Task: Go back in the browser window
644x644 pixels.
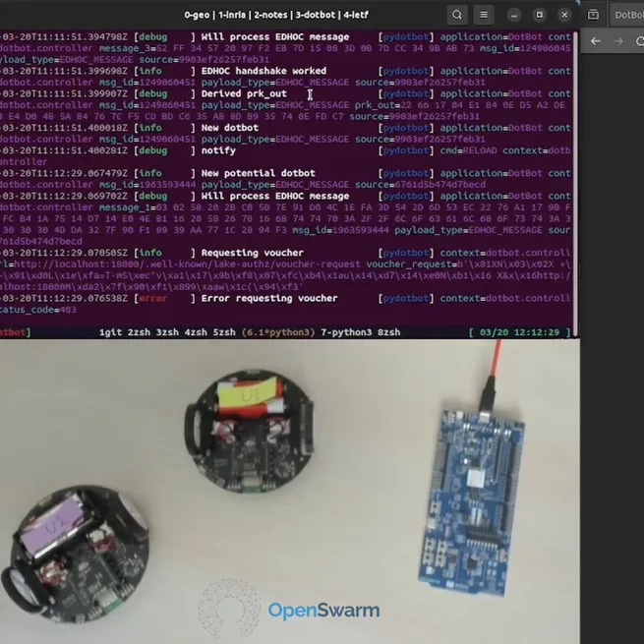Action: (596, 41)
